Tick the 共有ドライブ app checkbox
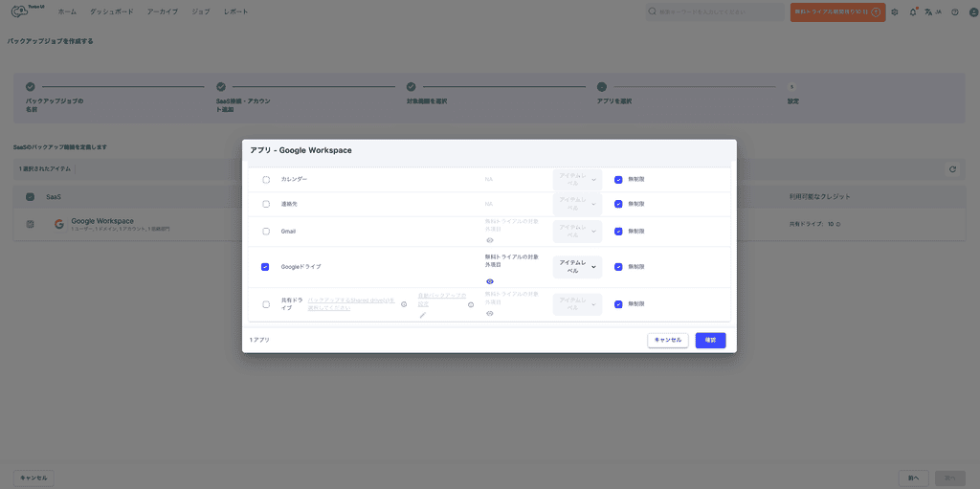 pyautogui.click(x=266, y=304)
